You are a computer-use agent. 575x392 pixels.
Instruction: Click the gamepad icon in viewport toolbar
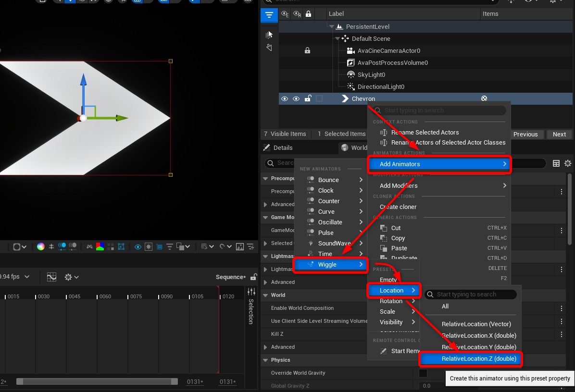pyautogui.click(x=89, y=246)
